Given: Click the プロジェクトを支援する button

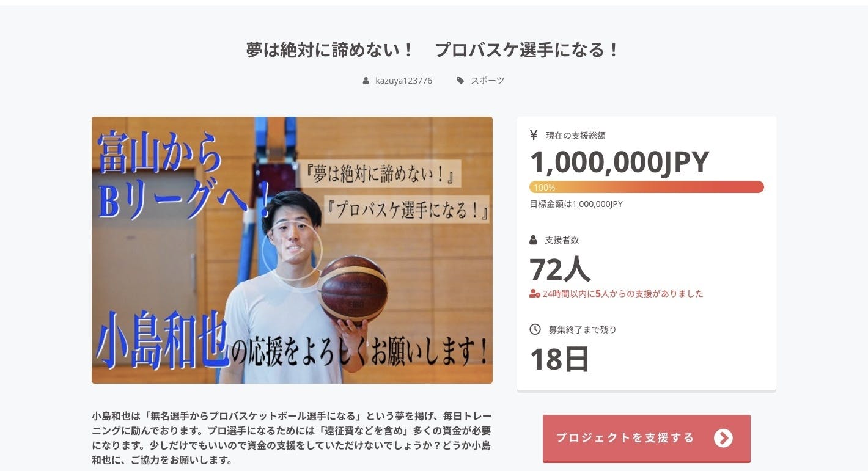Looking at the screenshot, I should click(x=646, y=438).
